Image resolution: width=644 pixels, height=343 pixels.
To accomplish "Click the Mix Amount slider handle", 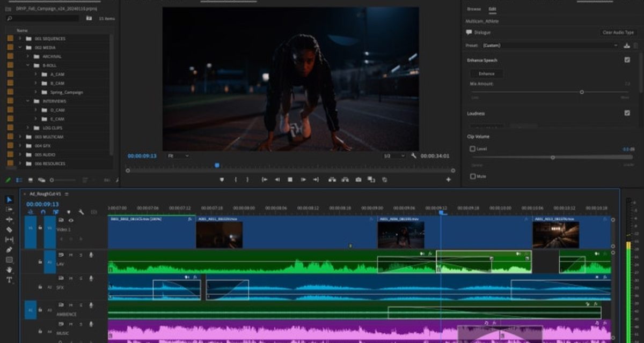I will [x=582, y=92].
